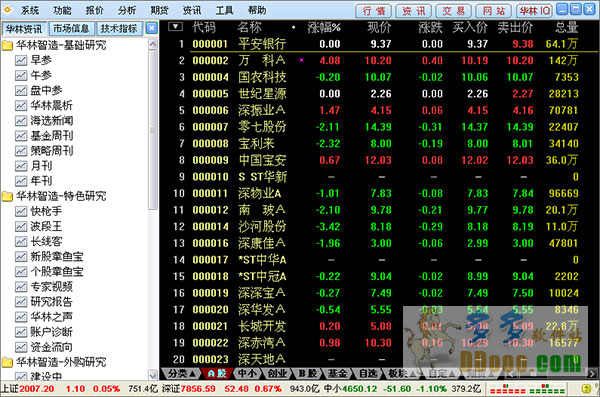600x397 pixels.
Task: Open the 功能 menu
Action: click(x=62, y=10)
